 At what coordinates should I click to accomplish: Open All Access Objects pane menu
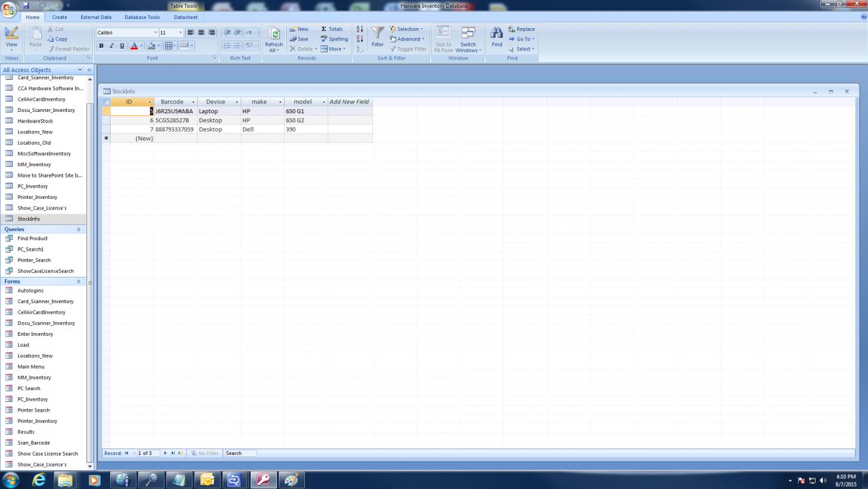coord(81,70)
